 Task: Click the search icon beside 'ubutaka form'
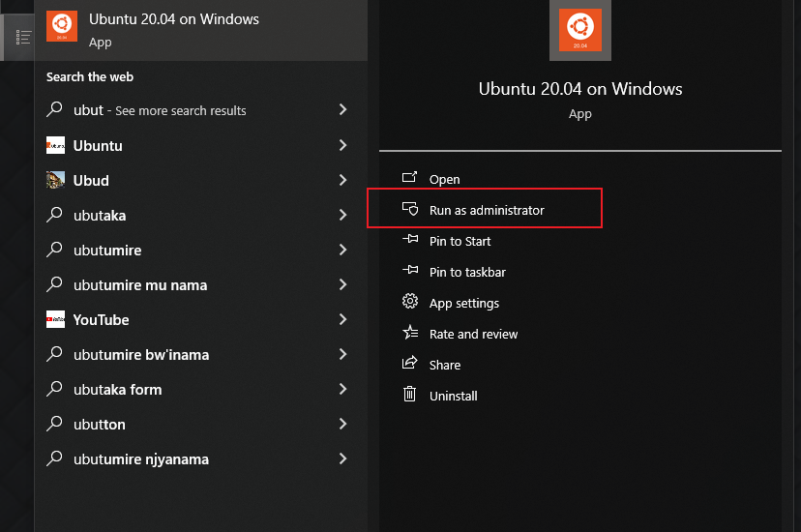pos(55,389)
